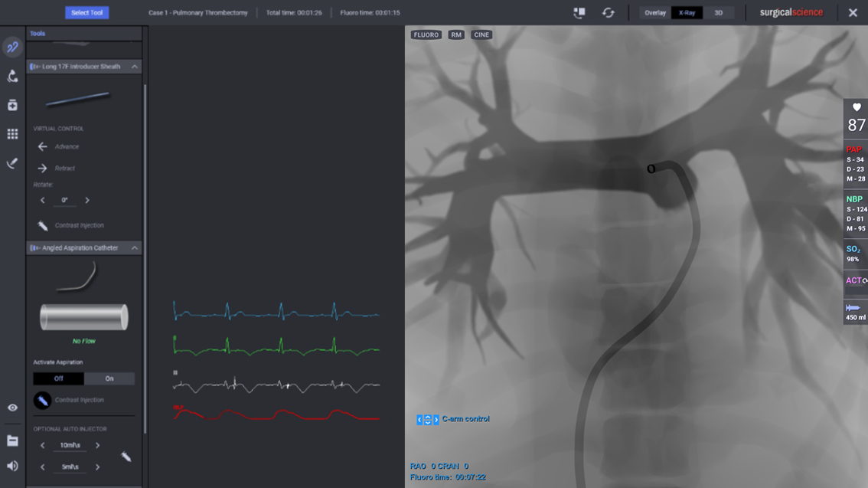The width and height of the screenshot is (868, 488).
Task: Click the auto injector syringe icon
Action: (126, 457)
